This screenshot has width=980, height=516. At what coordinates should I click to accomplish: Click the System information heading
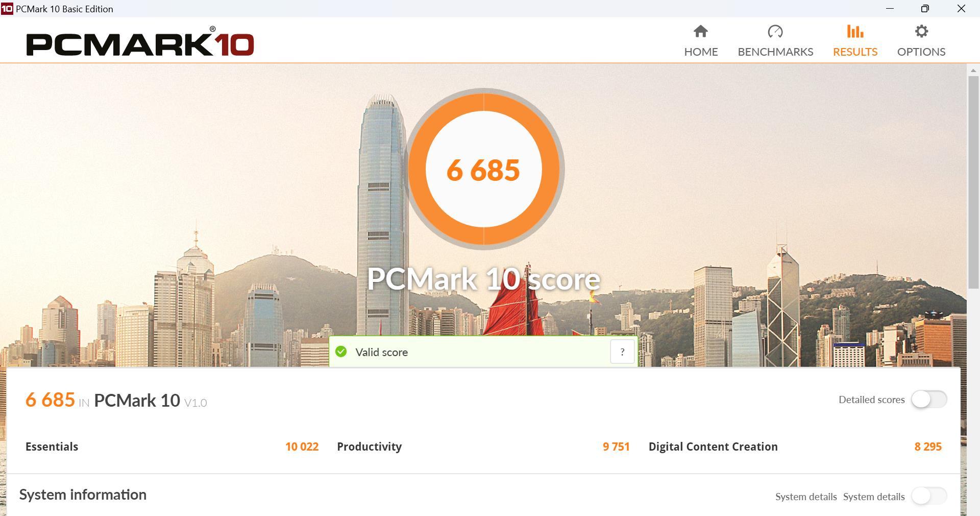point(83,495)
